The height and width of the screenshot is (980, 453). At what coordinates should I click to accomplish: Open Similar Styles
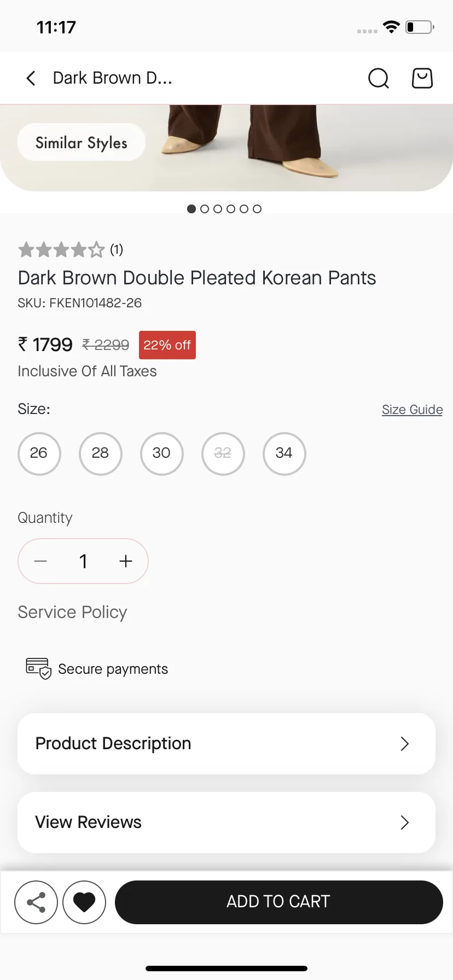tap(82, 142)
